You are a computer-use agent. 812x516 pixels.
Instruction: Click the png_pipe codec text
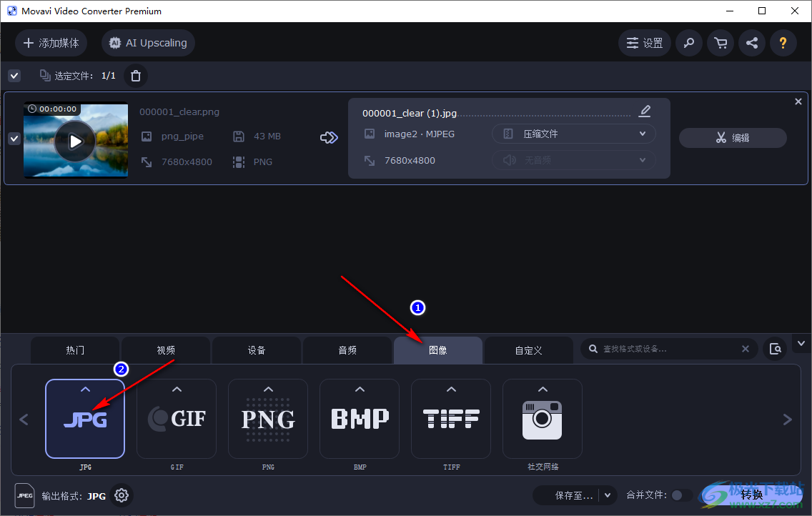tap(182, 137)
